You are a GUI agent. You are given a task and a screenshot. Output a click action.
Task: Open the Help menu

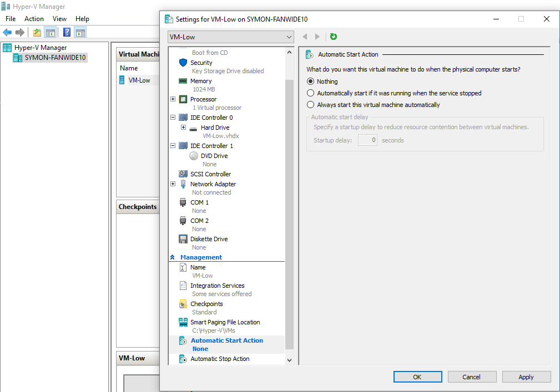coord(82,18)
